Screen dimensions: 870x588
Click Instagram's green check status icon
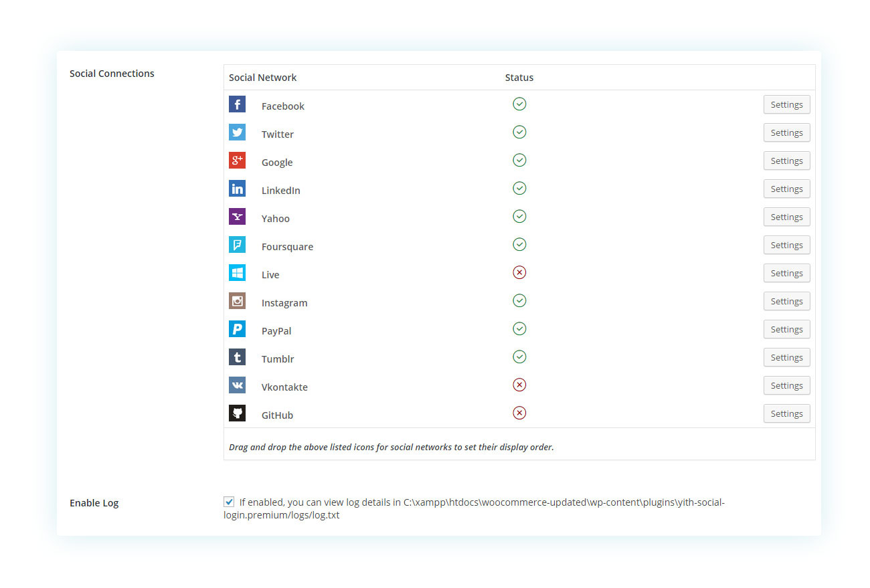[x=519, y=300]
